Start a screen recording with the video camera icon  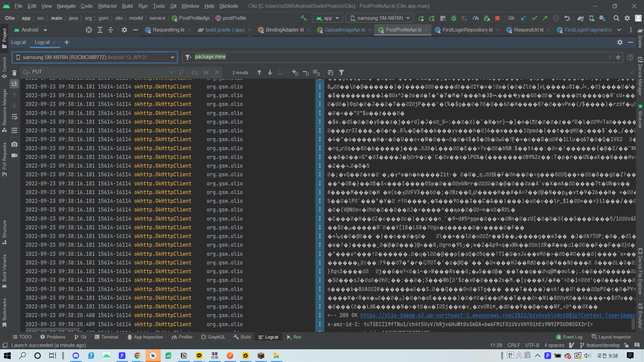click(14, 156)
